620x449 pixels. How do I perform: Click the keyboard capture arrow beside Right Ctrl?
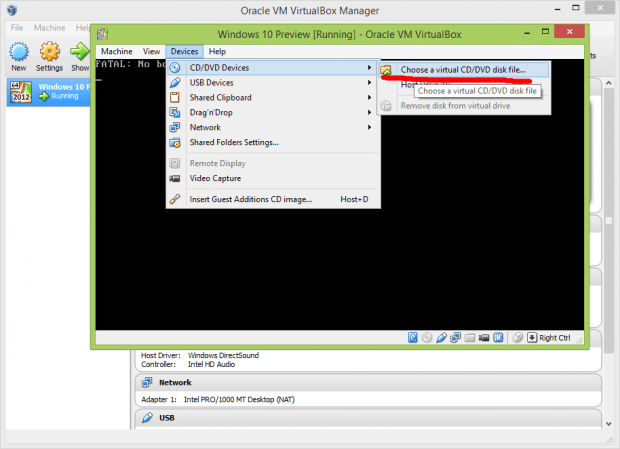coord(532,338)
